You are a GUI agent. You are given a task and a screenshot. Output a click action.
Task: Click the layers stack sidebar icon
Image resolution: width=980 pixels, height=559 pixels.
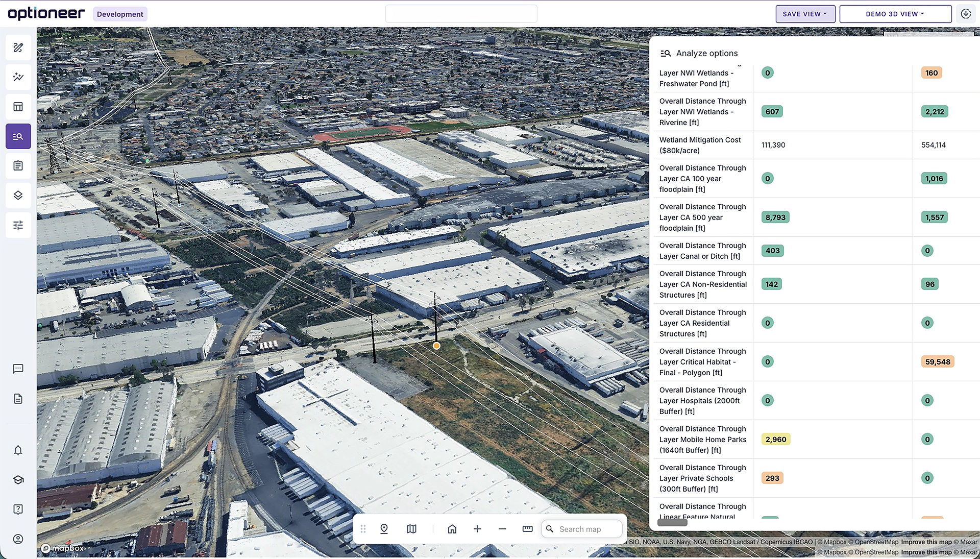[18, 196]
